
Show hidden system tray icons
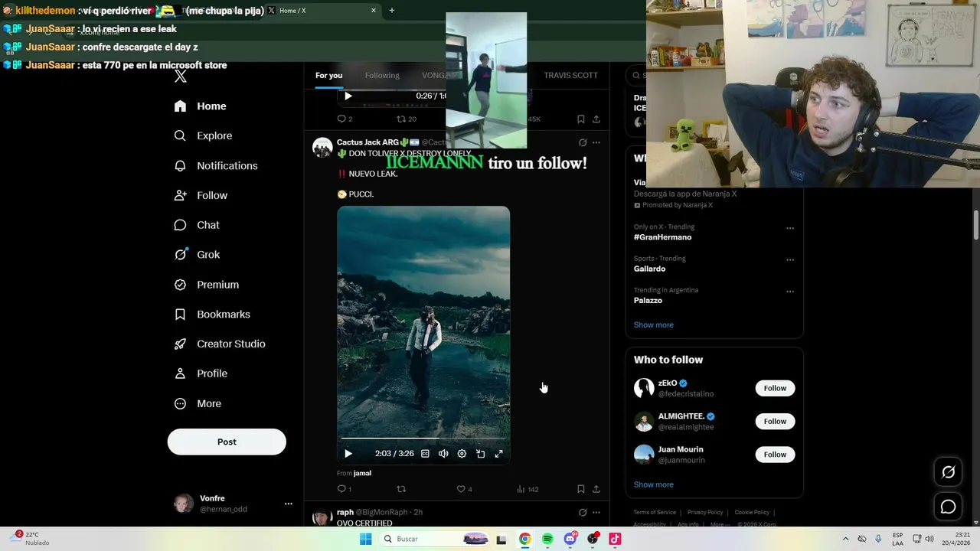(845, 539)
